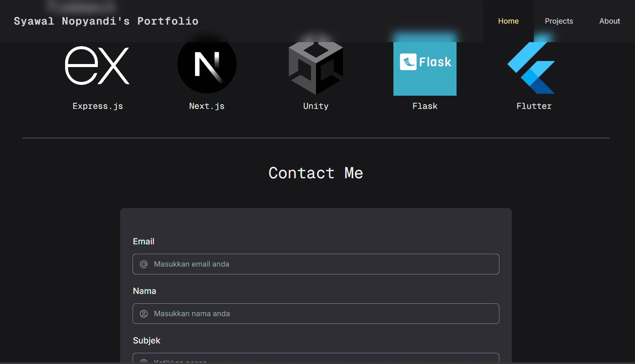The height and width of the screenshot is (364, 635).
Task: Click the person icon in the Nama field
Action: pos(144,313)
